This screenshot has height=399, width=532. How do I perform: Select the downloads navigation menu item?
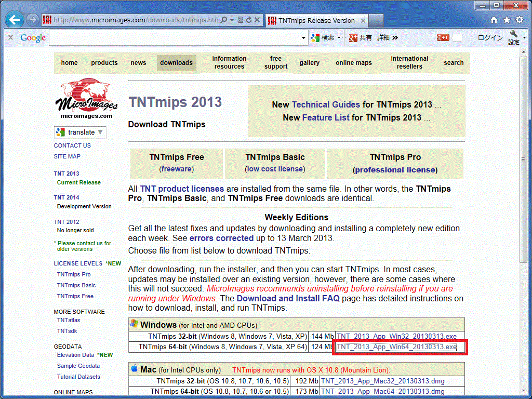point(177,63)
